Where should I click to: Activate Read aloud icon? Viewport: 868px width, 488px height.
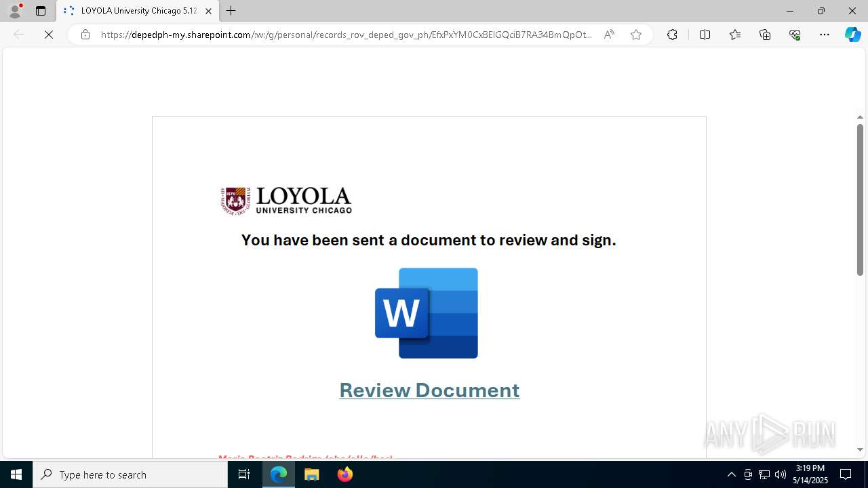click(609, 35)
